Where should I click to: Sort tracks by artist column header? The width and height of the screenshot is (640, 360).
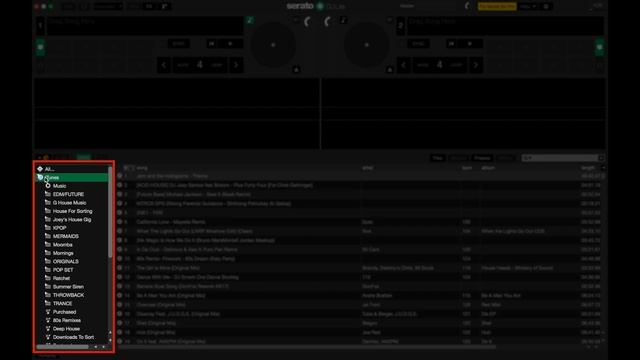367,168
